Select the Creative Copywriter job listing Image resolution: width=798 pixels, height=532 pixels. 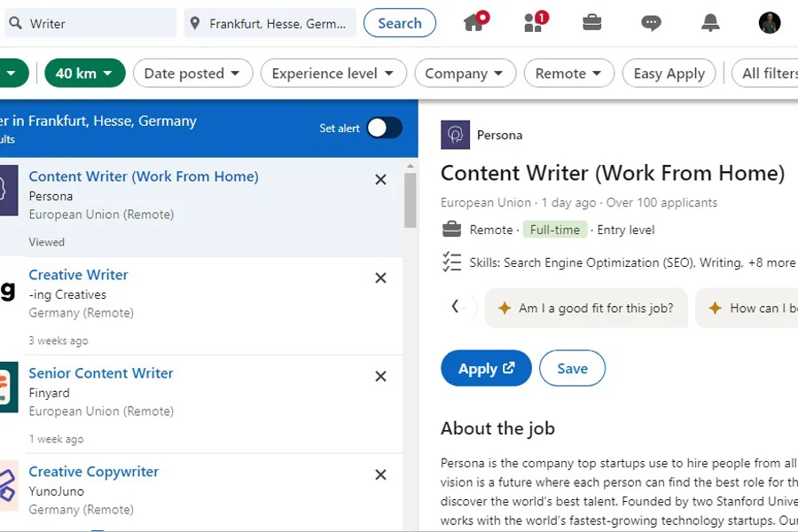tap(94, 472)
